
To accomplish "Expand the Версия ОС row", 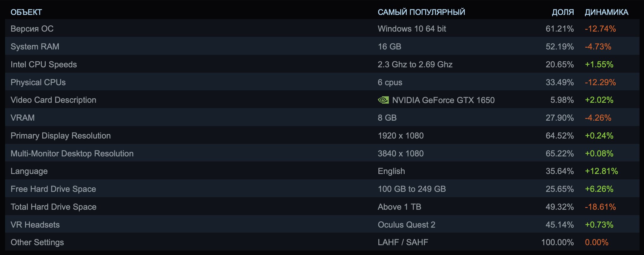I will [322, 29].
